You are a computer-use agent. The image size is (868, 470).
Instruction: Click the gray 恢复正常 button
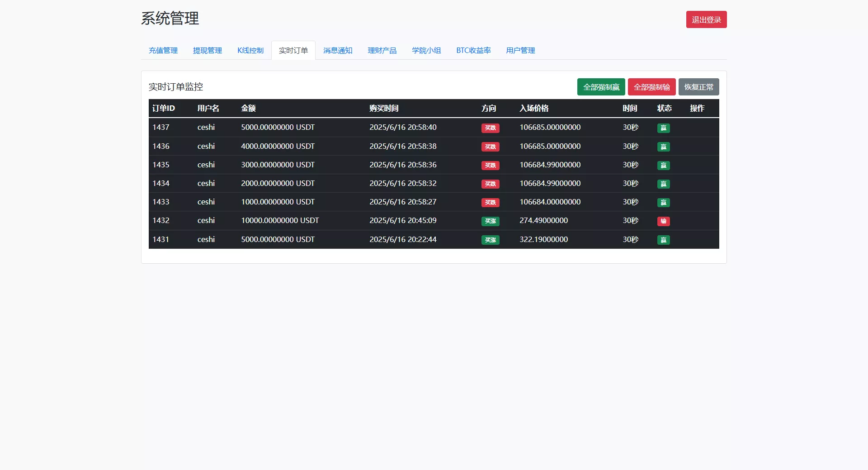698,87
